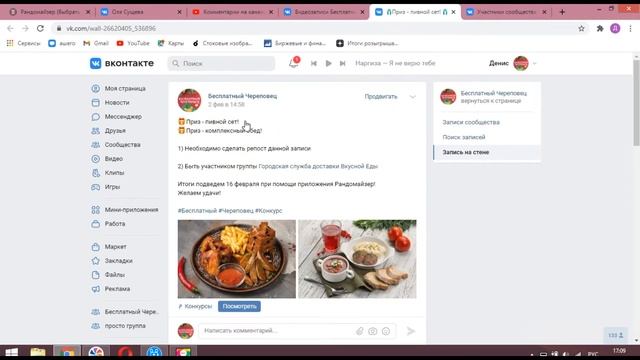
Task: Open Видео in sidebar
Action: tap(113, 158)
